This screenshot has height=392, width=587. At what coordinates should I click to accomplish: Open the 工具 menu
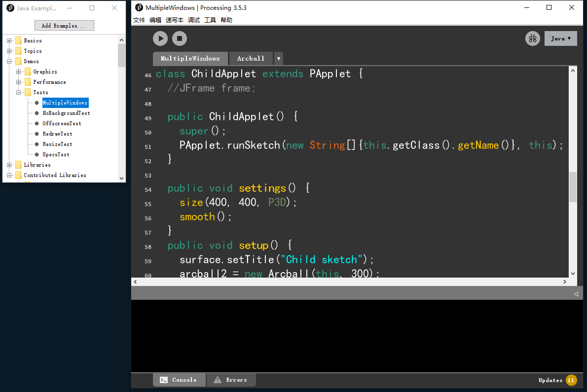(x=210, y=20)
